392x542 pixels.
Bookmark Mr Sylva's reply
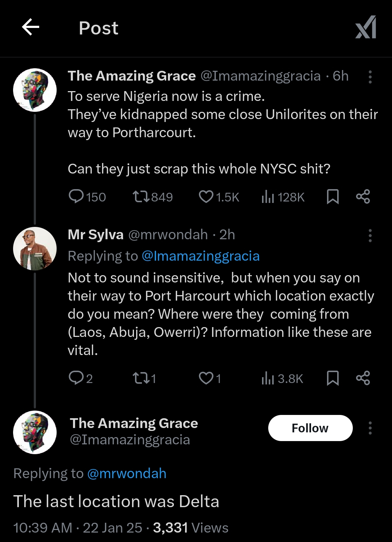(x=333, y=378)
